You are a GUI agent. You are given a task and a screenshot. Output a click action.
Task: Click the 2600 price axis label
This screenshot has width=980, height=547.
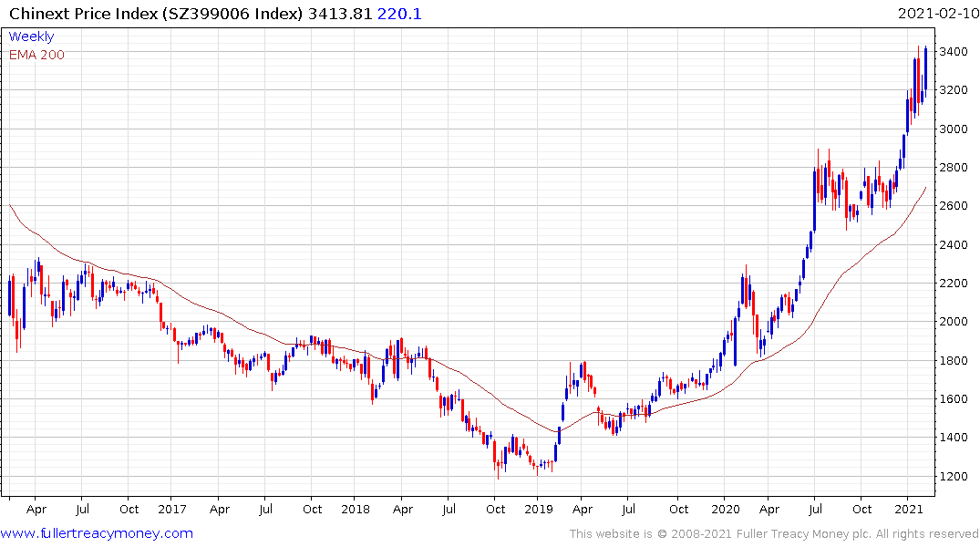(x=954, y=206)
